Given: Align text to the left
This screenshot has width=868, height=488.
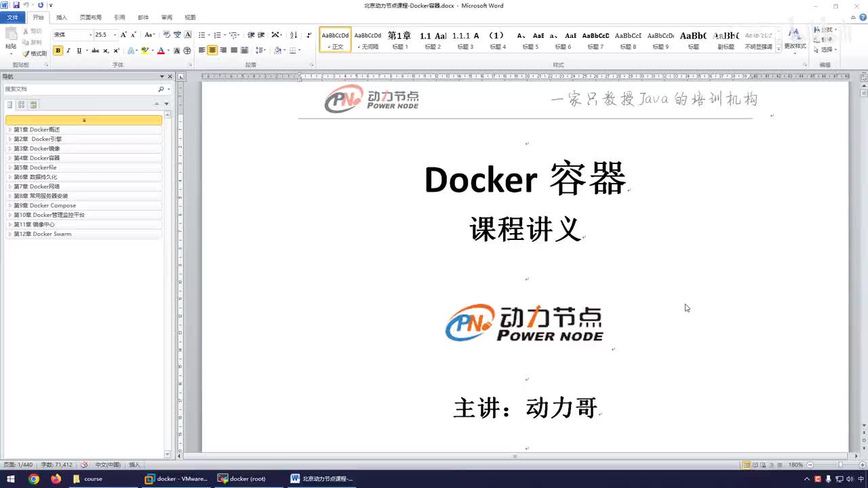Looking at the screenshot, I should (201, 51).
